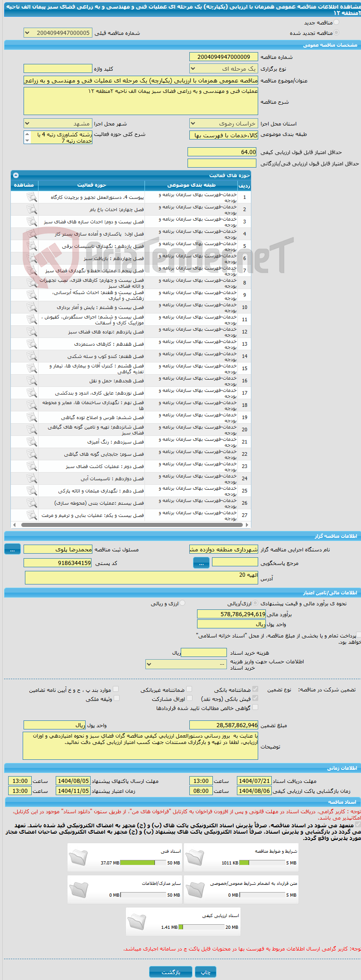Click the هزینه خرید اسناد field
Screen dimensions: 361x980
[x=204, y=652]
